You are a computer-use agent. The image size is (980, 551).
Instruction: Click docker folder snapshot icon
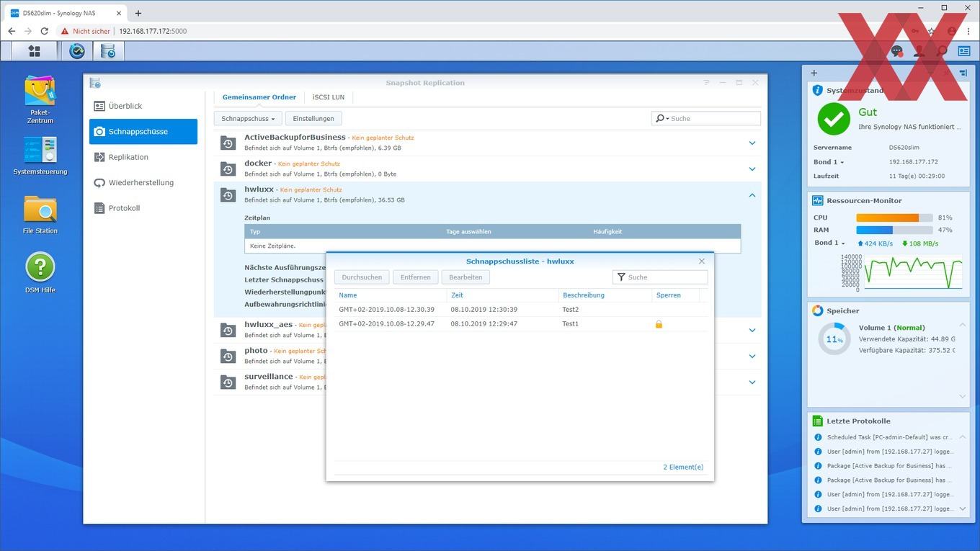[228, 169]
